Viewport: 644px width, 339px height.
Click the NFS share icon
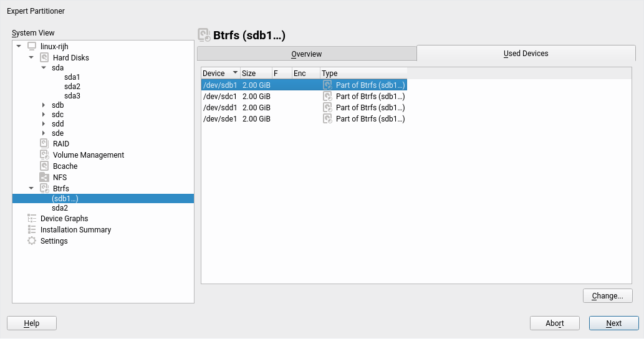44,178
